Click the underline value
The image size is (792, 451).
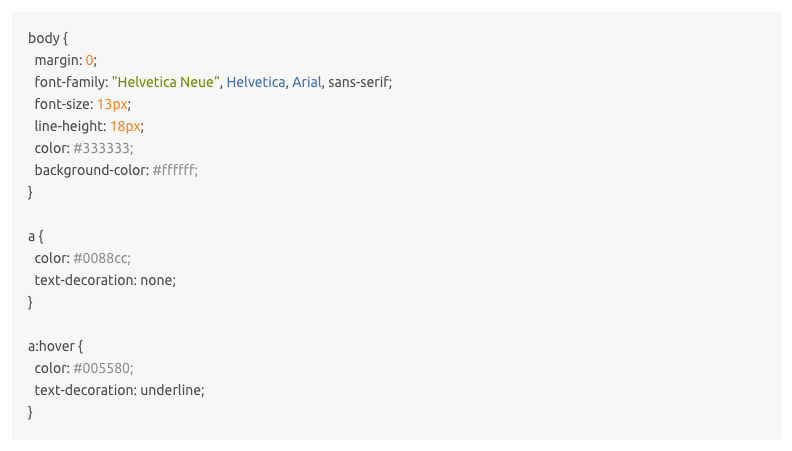click(171, 390)
